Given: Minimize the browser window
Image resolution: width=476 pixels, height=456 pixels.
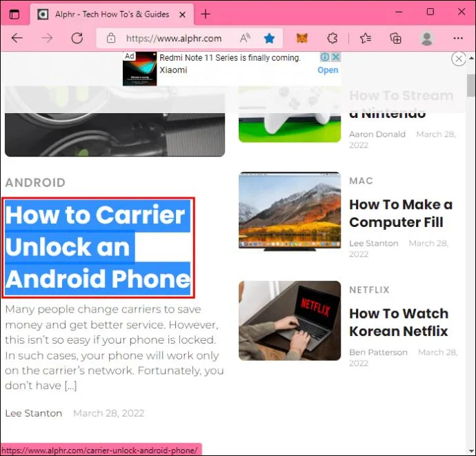Looking at the screenshot, I should click(x=399, y=12).
